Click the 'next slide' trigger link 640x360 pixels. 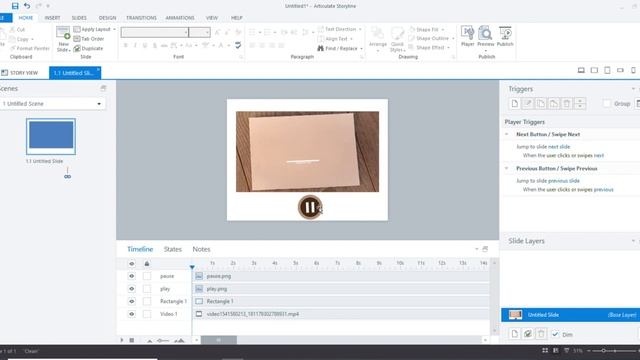pos(559,147)
